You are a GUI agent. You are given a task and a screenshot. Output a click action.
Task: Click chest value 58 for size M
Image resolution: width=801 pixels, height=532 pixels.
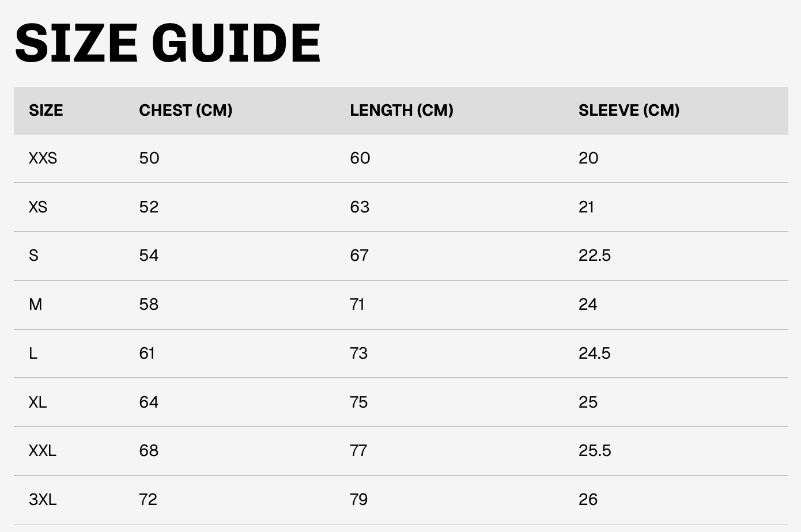[x=149, y=305]
